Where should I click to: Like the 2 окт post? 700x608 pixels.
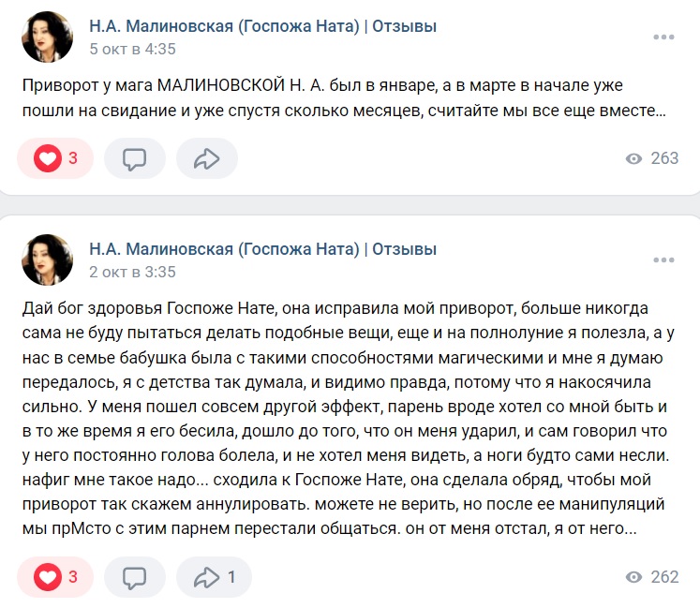tap(55, 577)
